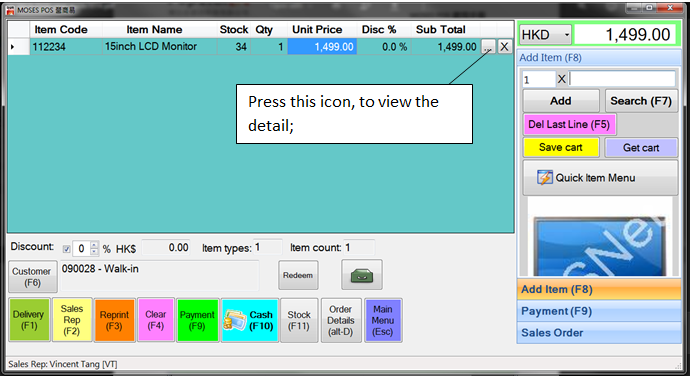Viewport: 692px width, 377px height.
Task: Click the Get cart button
Action: (641, 148)
